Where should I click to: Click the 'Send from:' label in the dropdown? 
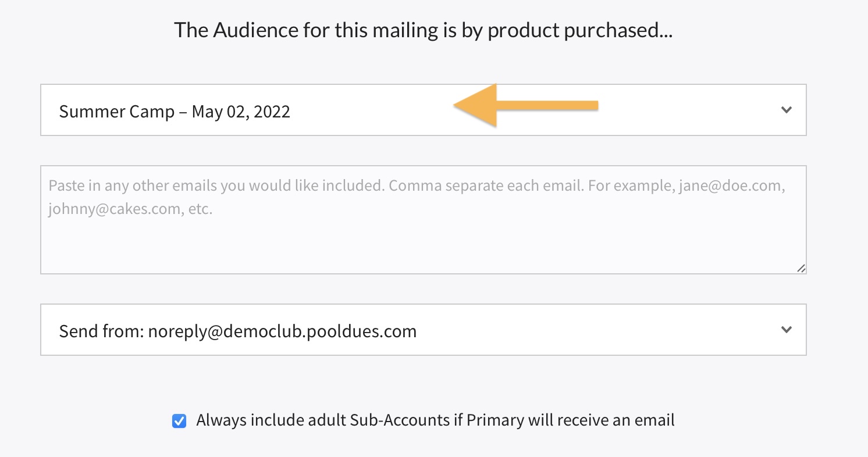(101, 331)
